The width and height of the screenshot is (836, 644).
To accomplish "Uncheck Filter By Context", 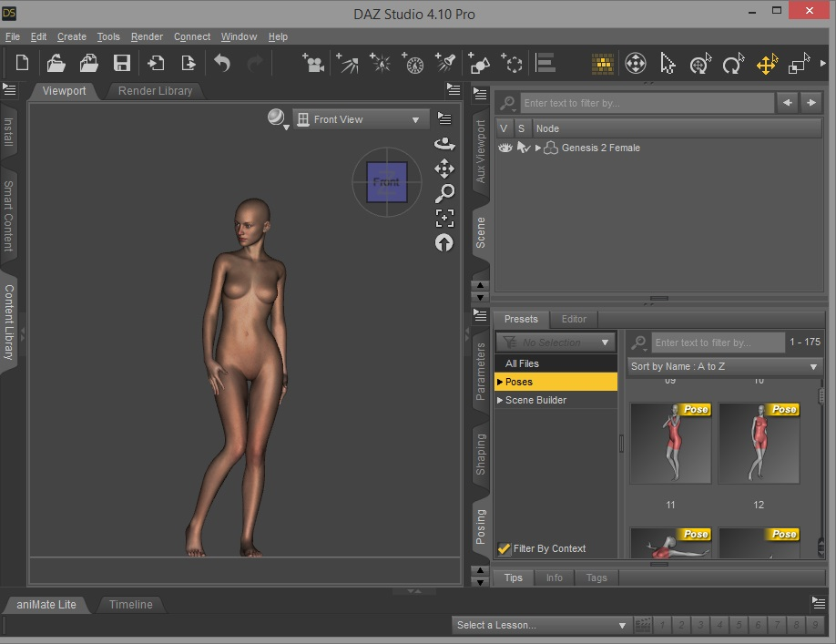I will 504,548.
